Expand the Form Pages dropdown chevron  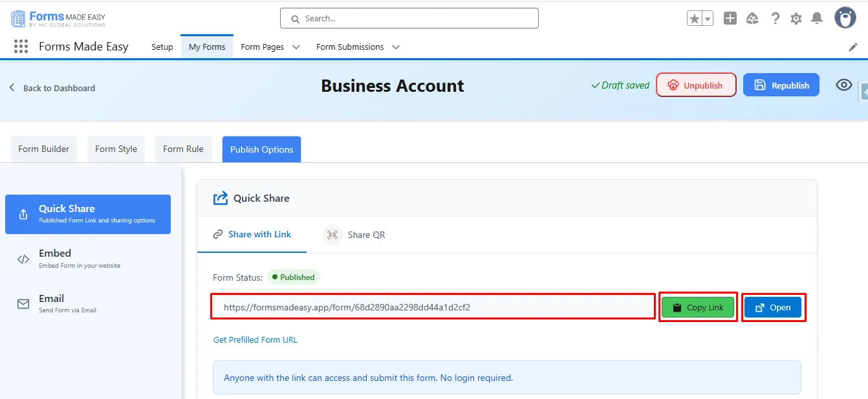(x=296, y=47)
